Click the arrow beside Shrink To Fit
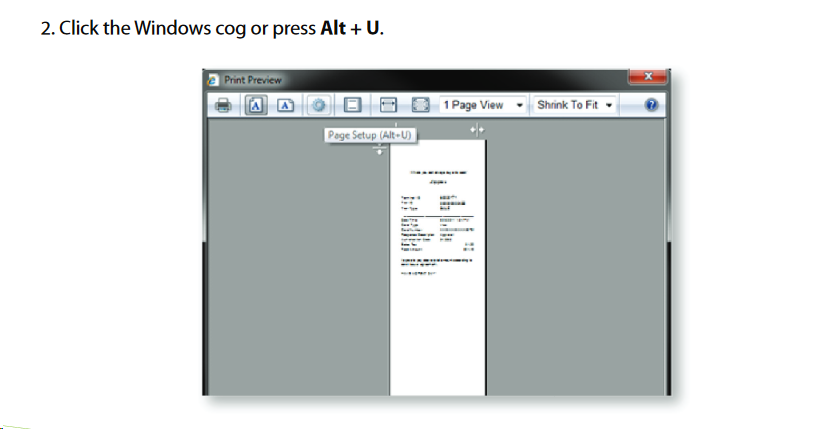Screen dimensions: 820x429 pos(609,106)
